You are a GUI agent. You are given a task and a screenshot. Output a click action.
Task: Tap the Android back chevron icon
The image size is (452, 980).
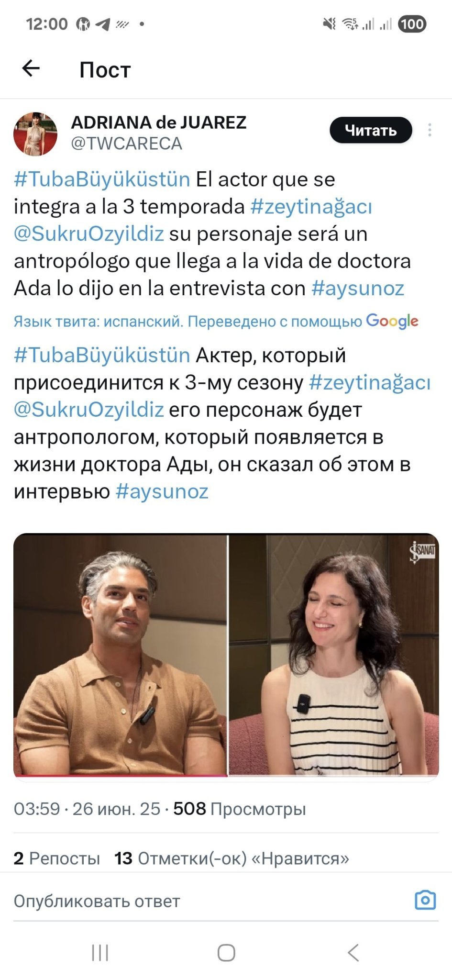point(353,953)
